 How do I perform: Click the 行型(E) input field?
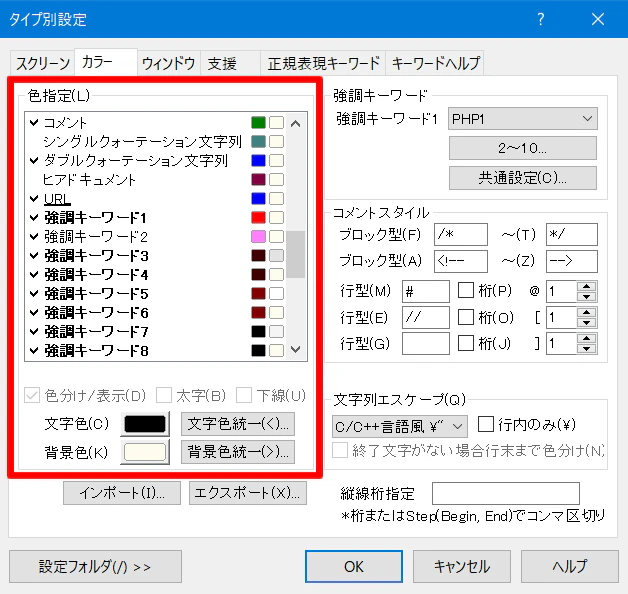pyautogui.click(x=426, y=317)
